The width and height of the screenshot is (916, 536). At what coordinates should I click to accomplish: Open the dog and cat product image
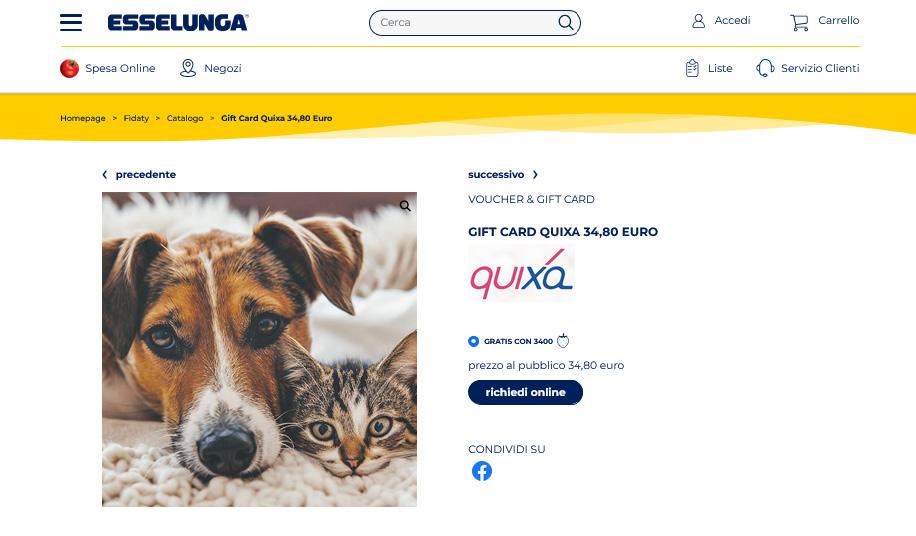pos(259,349)
